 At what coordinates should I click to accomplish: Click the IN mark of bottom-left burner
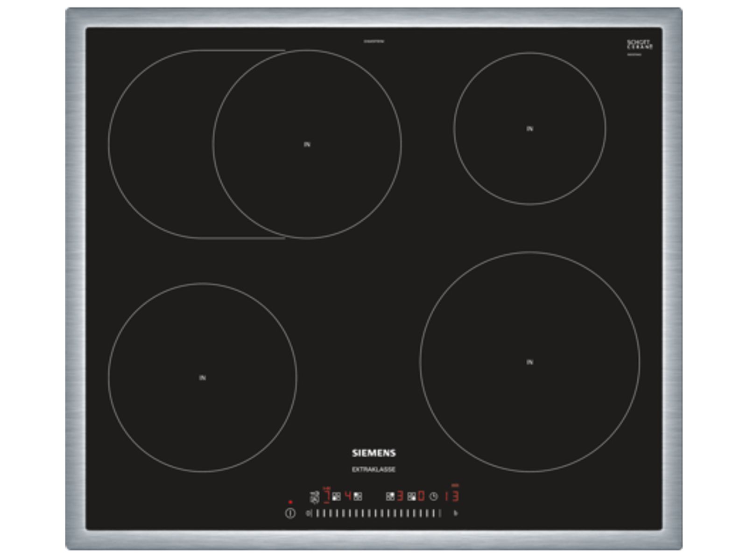point(202,378)
